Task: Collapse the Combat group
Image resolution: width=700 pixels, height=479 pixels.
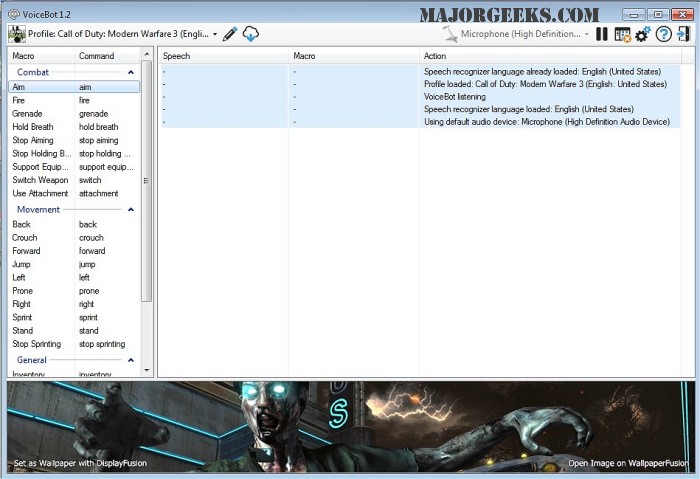Action: [x=131, y=72]
